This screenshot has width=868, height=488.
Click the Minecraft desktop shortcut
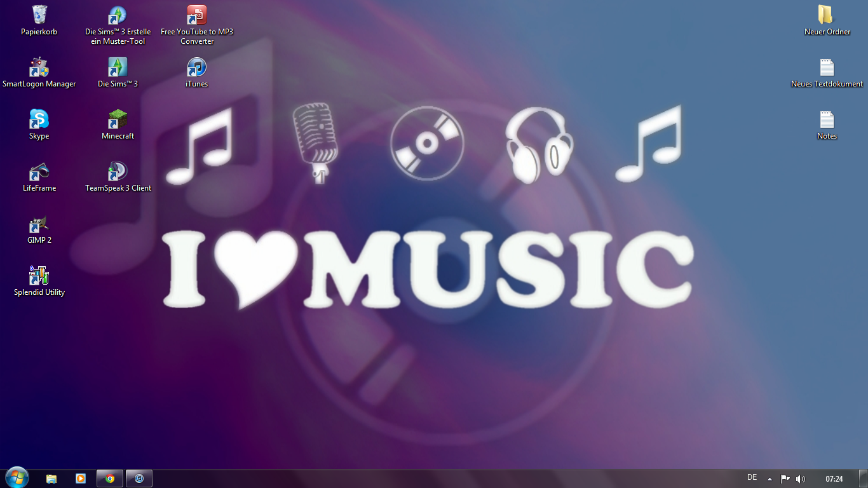118,119
